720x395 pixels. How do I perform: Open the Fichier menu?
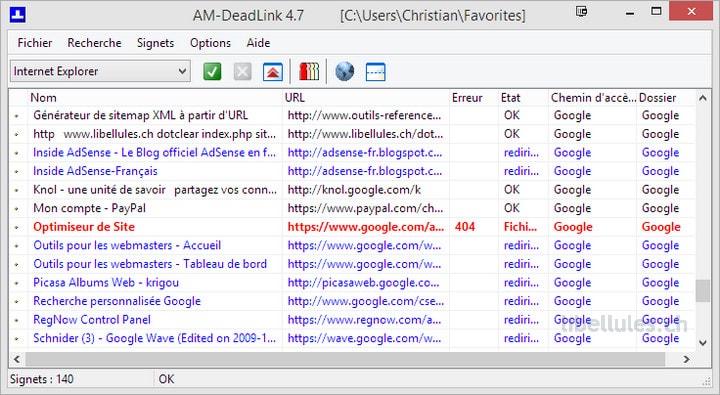(x=34, y=43)
